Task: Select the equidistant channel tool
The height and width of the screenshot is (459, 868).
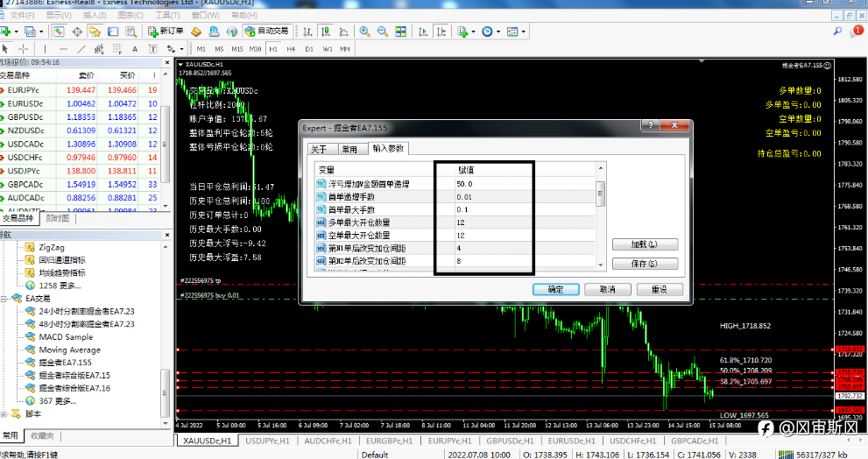Action: tap(99, 49)
